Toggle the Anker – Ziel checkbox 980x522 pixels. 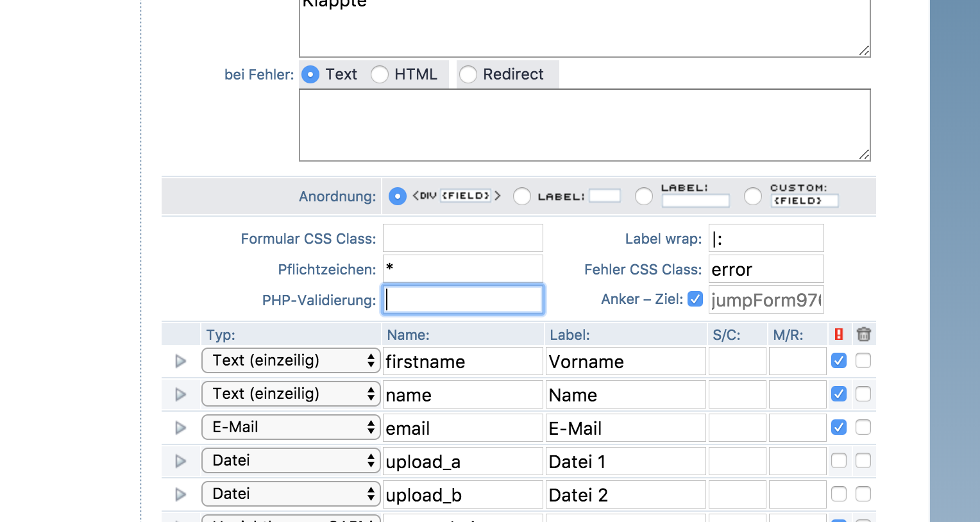695,299
